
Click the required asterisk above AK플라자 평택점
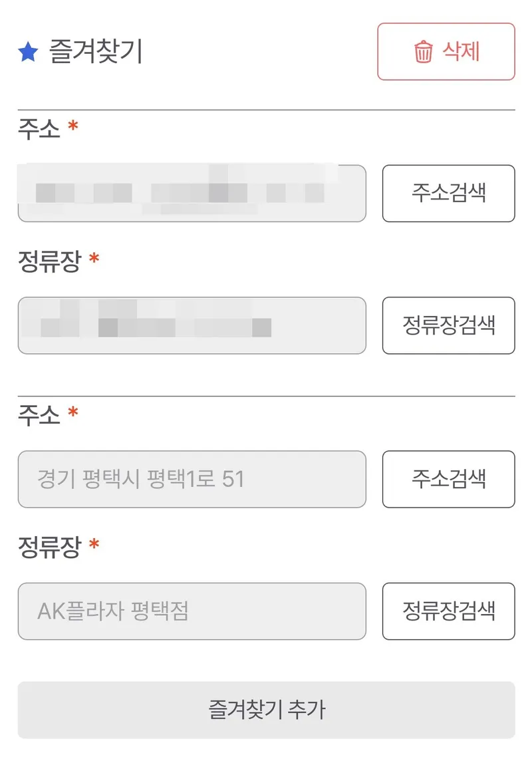(94, 543)
